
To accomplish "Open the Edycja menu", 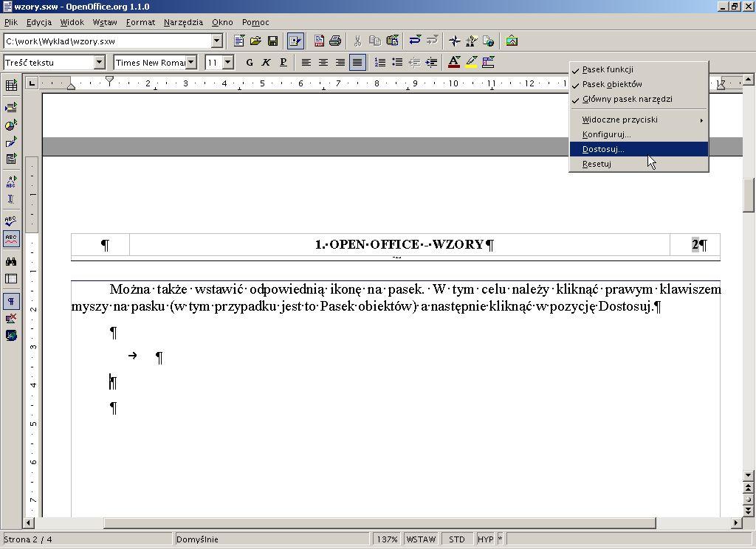I will tap(39, 22).
